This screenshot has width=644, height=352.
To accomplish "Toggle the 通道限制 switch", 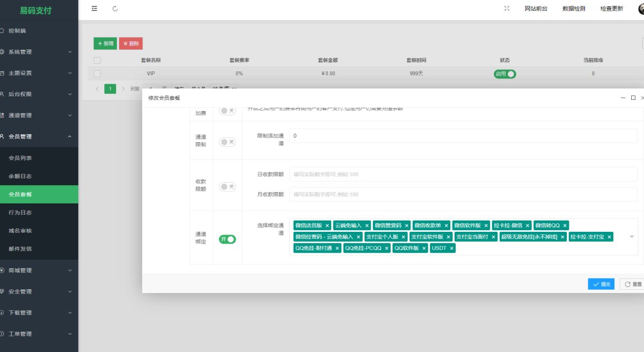I will tap(228, 142).
